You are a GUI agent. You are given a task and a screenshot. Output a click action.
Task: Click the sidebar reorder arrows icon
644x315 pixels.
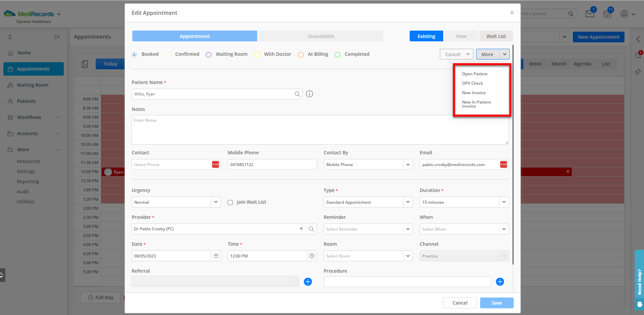(x=10, y=37)
